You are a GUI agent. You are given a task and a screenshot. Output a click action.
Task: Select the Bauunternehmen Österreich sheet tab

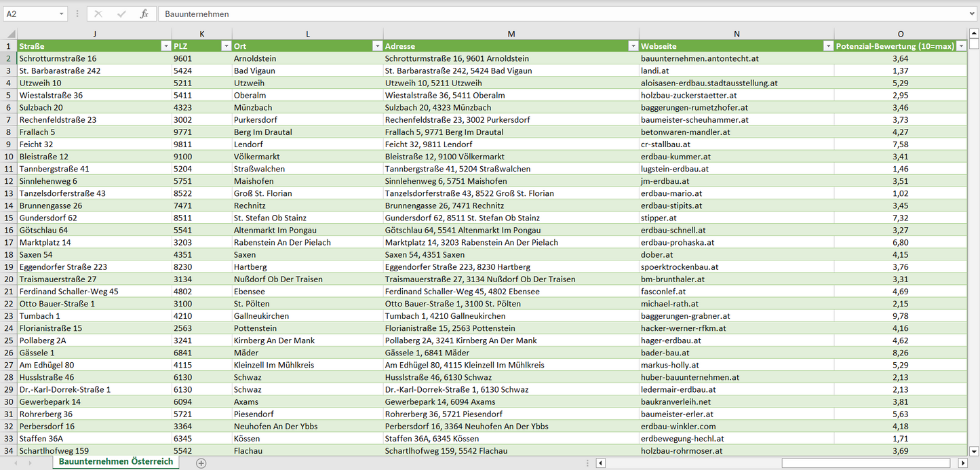tap(115, 462)
